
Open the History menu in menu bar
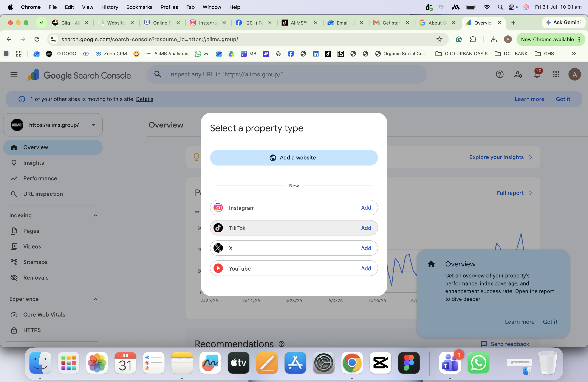click(x=110, y=7)
